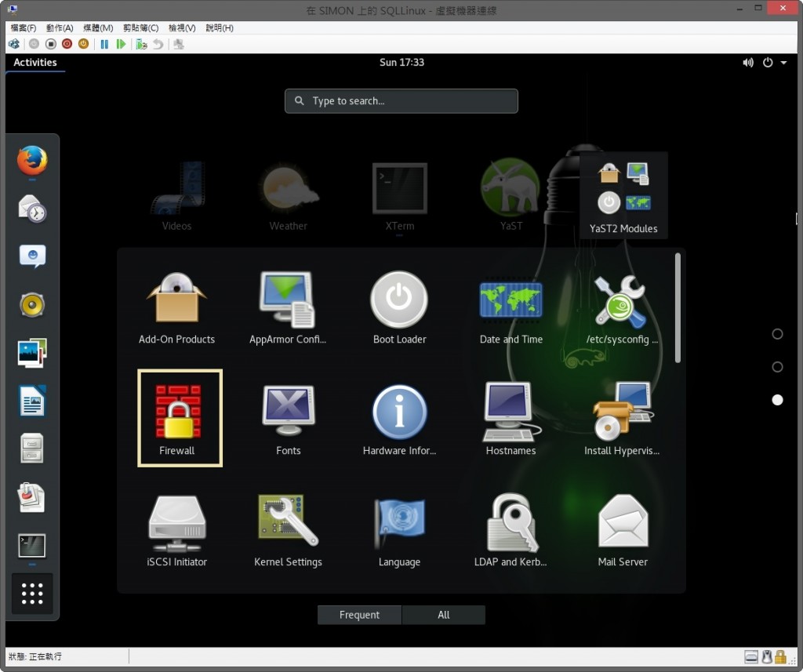Image resolution: width=803 pixels, height=672 pixels.
Task: Click the Hyper-V shut down red button
Action: coord(67,44)
